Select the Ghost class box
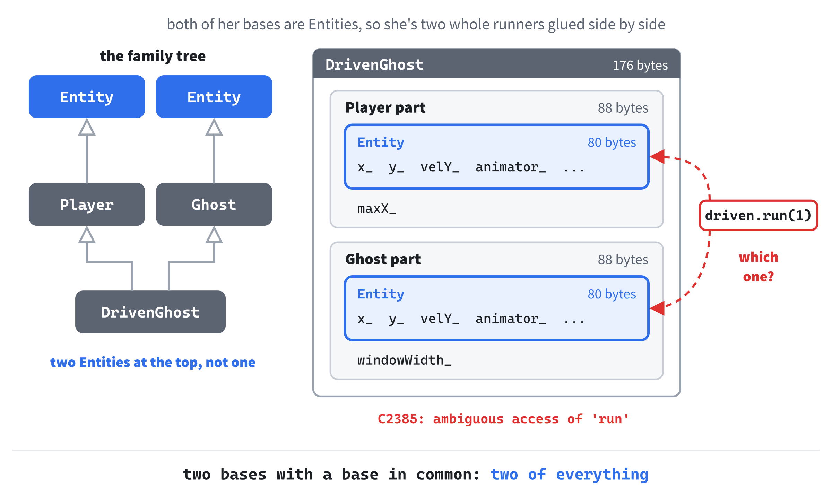 [214, 204]
